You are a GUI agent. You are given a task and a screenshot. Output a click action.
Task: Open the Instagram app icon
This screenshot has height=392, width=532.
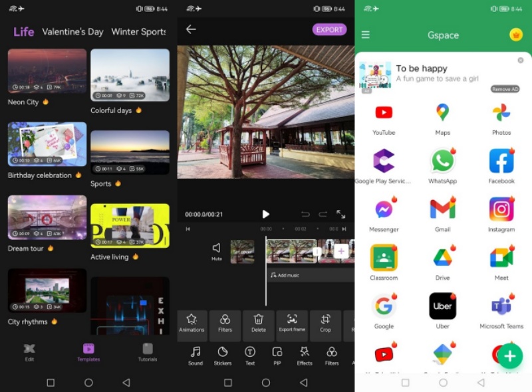pyautogui.click(x=501, y=209)
